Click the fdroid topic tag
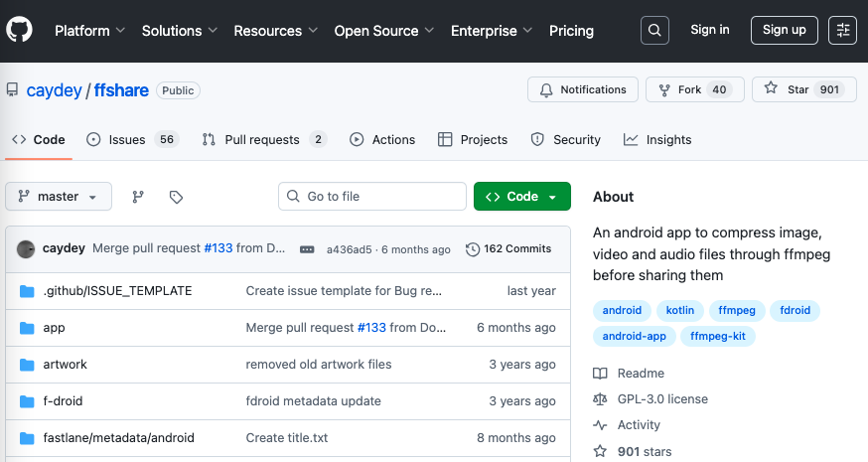This screenshot has width=868, height=462. (795, 310)
